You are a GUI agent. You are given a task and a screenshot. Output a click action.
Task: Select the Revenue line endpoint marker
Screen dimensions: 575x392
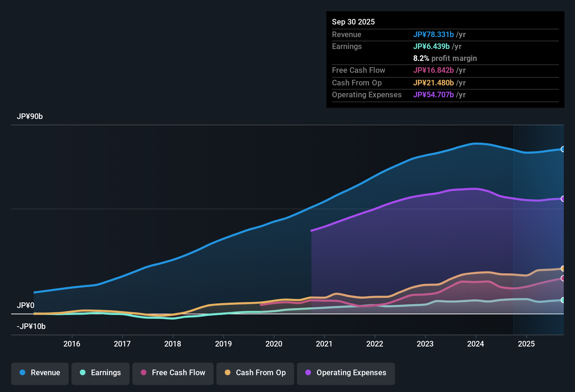pos(563,149)
